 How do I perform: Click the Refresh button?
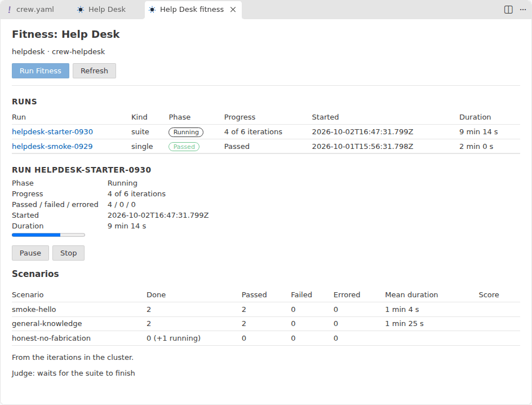click(94, 71)
